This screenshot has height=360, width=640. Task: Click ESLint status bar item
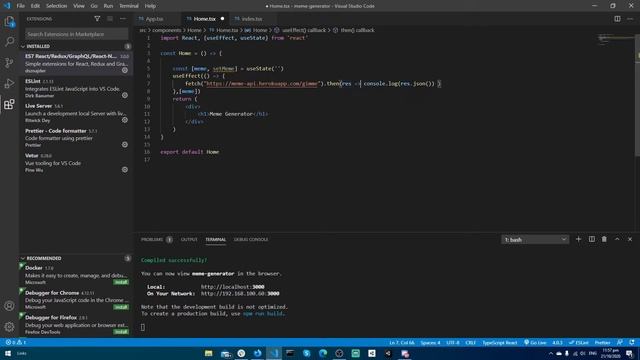tap(579, 342)
